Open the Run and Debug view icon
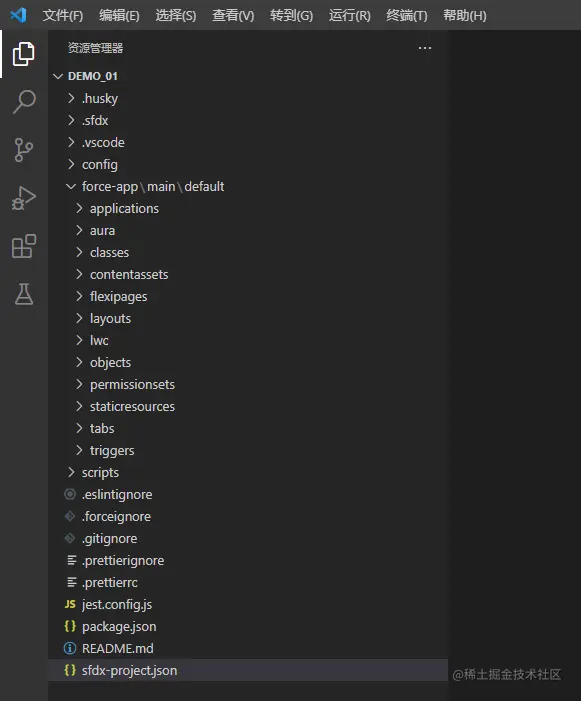Screen dimensions: 581x701 (x=24, y=198)
